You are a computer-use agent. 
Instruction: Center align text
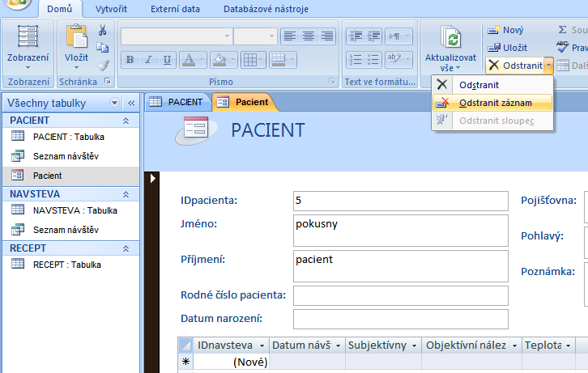(309, 36)
